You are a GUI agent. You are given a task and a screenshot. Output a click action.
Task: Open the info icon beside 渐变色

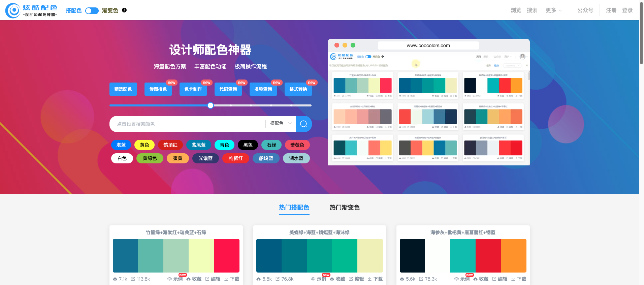(x=124, y=10)
